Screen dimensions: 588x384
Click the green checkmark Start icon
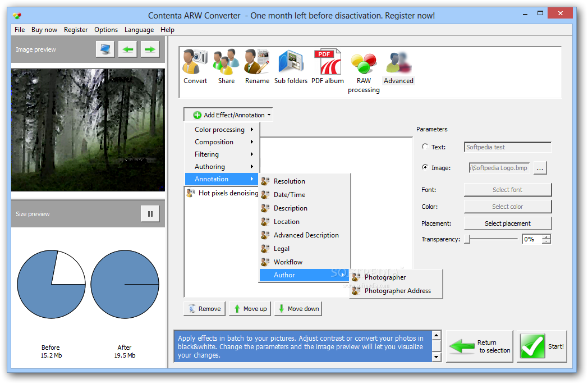[532, 346]
